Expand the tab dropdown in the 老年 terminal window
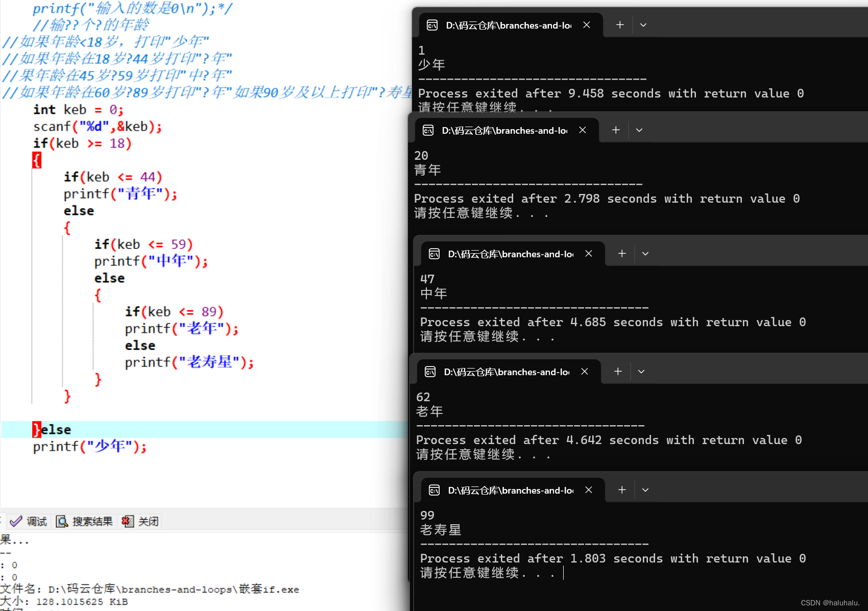Viewport: 868px width, 611px height. 641,371
